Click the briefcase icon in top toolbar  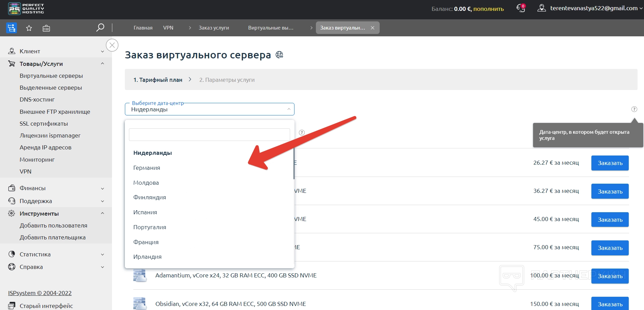pyautogui.click(x=46, y=28)
